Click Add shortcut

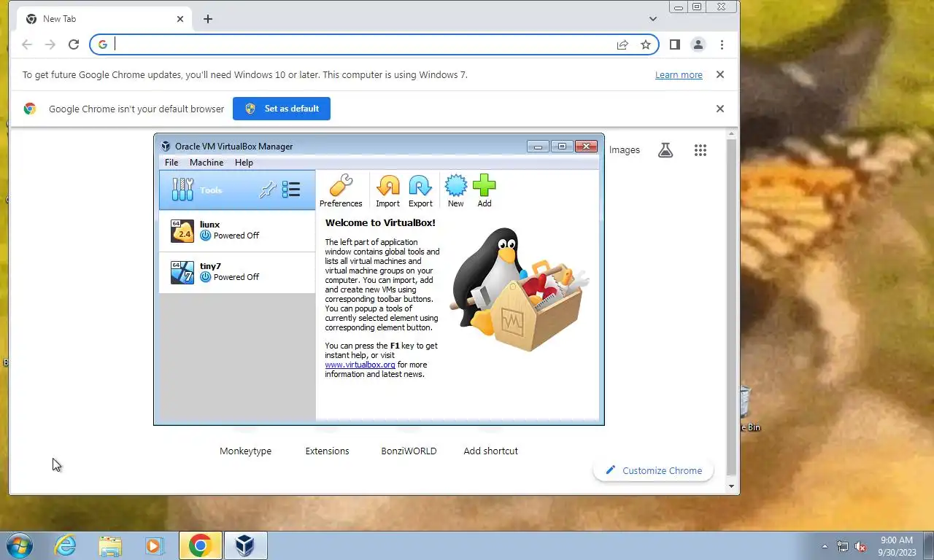pyautogui.click(x=490, y=451)
